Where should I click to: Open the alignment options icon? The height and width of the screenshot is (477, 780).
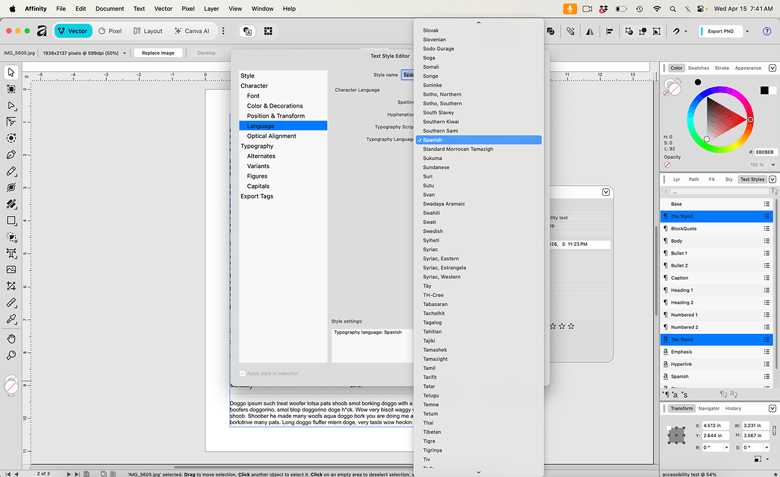point(609,31)
